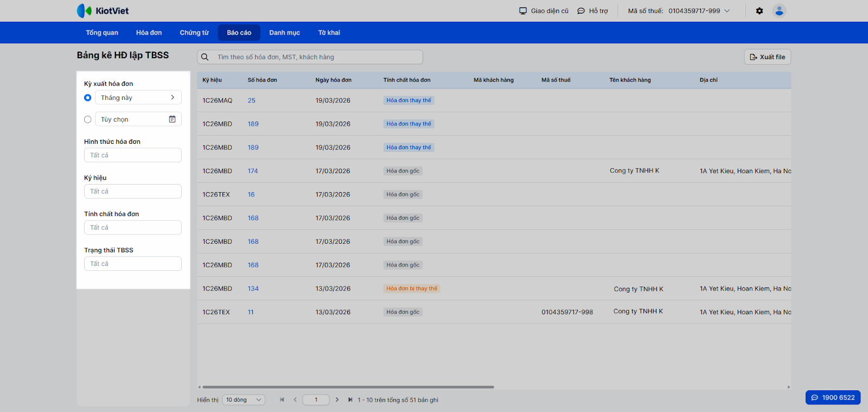The image size is (868, 412).
Task: Select the Tùy chọn radio button
Action: coord(88,119)
